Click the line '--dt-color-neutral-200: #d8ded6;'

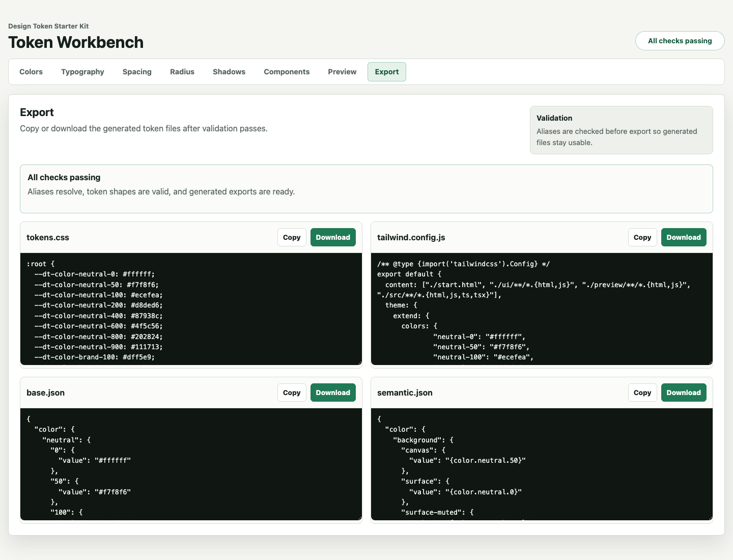pos(99,305)
